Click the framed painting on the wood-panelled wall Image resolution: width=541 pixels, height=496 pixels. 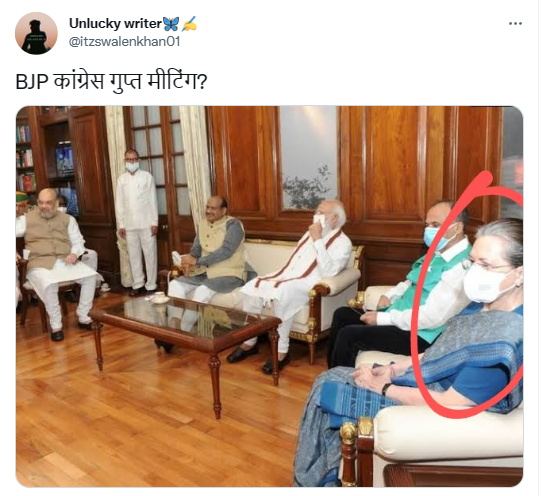click(308, 158)
